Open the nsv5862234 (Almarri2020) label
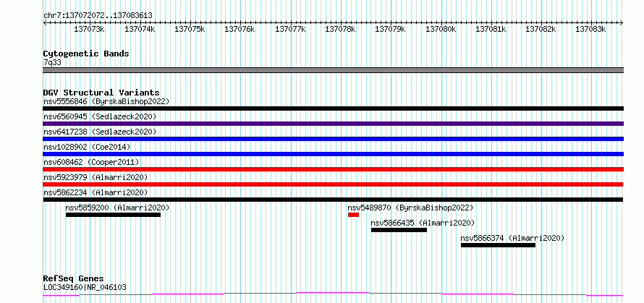 click(x=96, y=192)
